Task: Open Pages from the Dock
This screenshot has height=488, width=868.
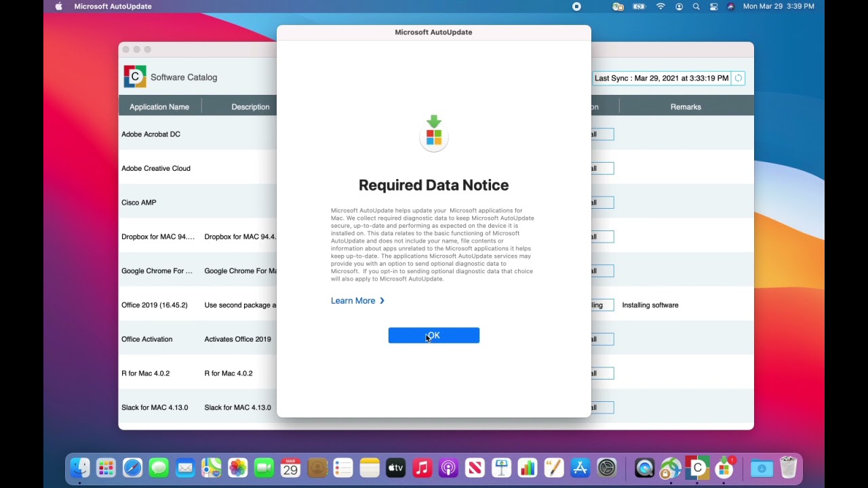Action: [553, 468]
